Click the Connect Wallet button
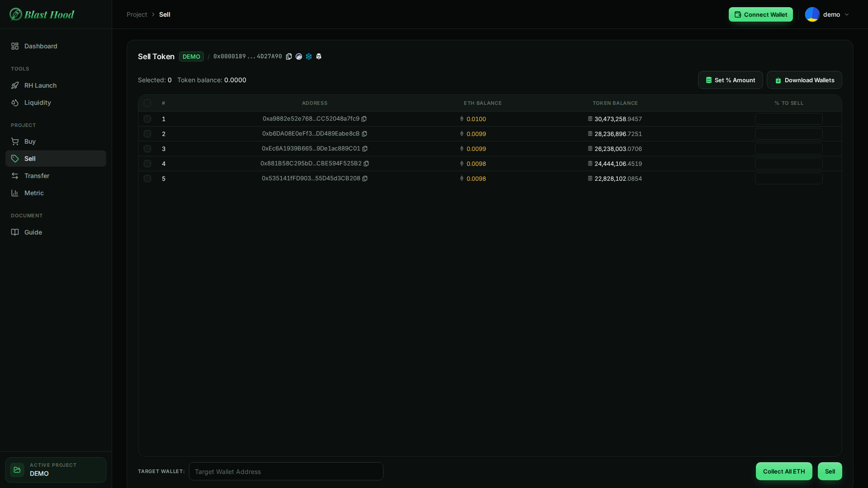 (x=760, y=14)
